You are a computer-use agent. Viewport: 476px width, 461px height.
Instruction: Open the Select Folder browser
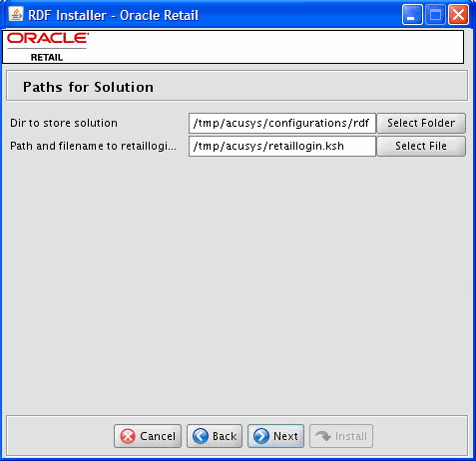tap(421, 123)
